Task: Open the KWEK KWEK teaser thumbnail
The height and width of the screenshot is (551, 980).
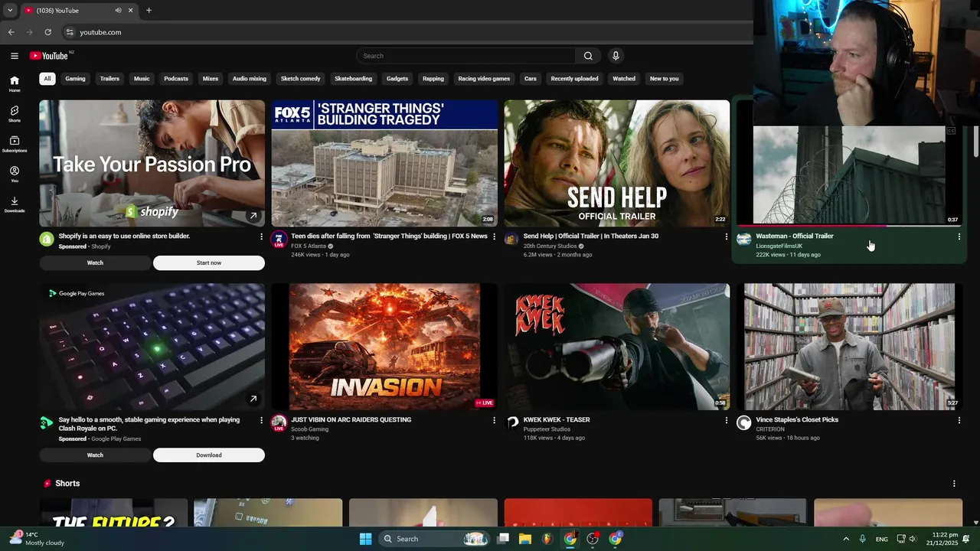Action: (617, 347)
